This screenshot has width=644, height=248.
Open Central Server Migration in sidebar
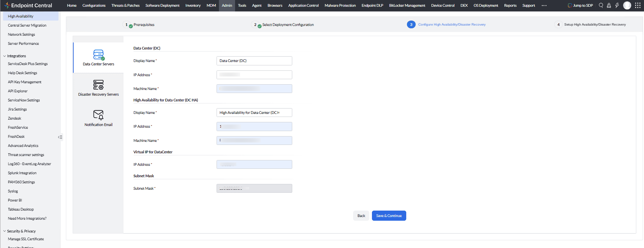27,25
